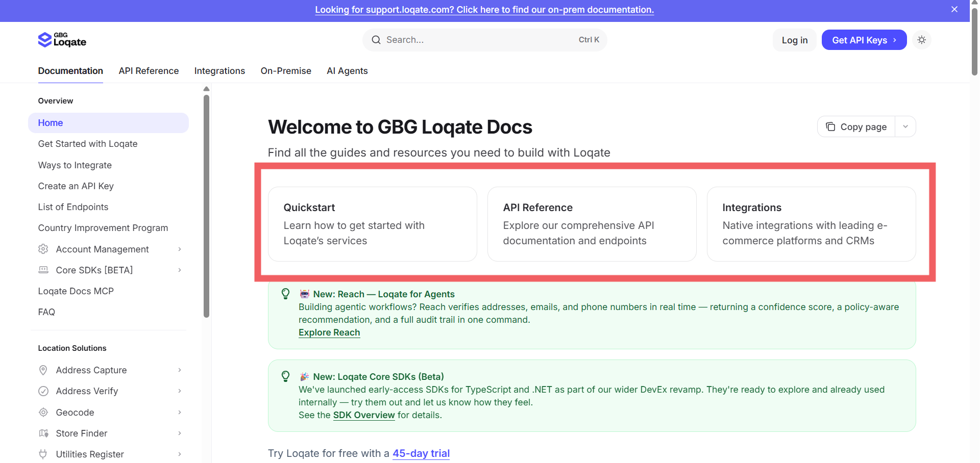Select Home in the sidebar
This screenshot has height=463, width=980.
tap(108, 123)
